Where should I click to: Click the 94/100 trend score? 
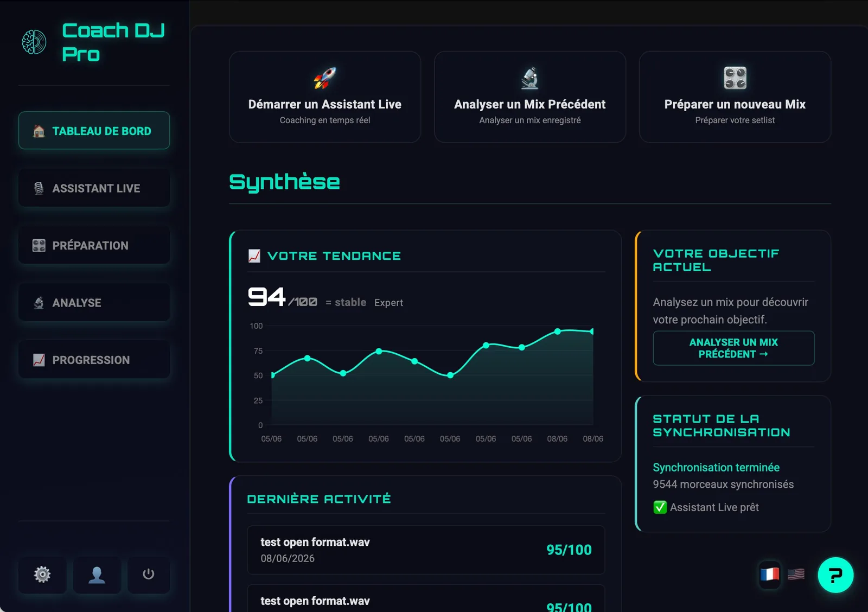283,297
